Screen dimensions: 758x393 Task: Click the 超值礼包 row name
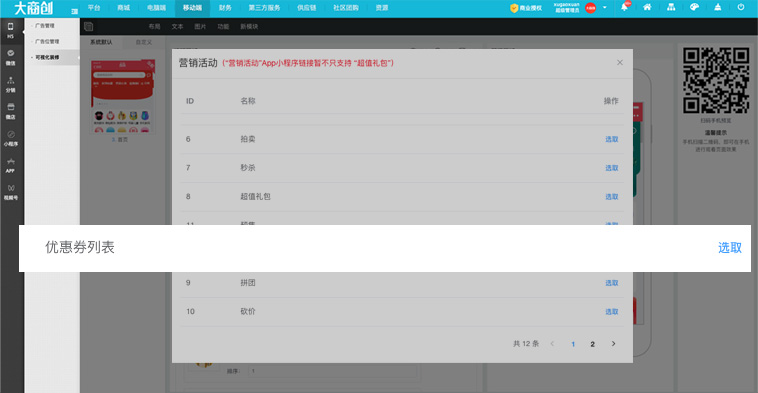click(x=255, y=196)
